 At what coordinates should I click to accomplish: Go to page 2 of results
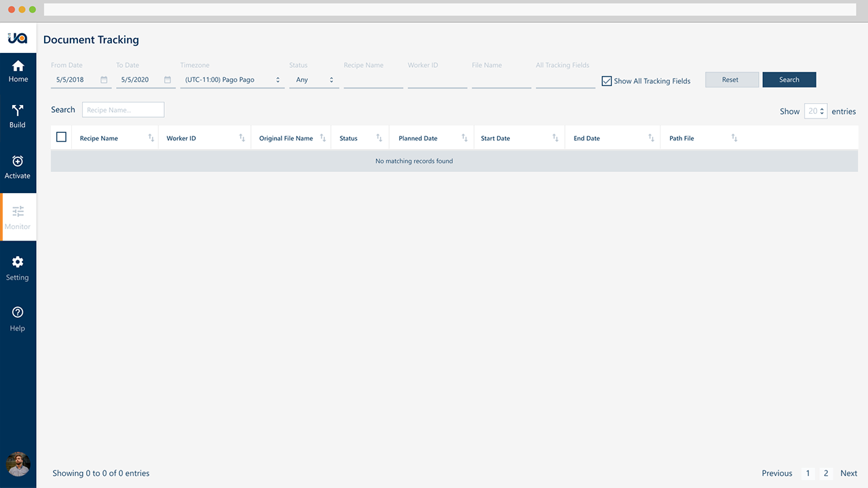point(825,473)
